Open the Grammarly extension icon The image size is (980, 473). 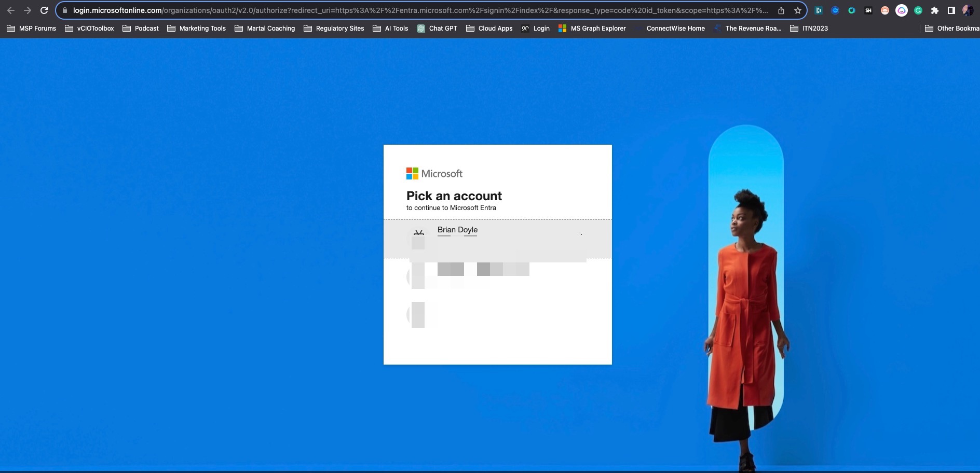coord(918,10)
